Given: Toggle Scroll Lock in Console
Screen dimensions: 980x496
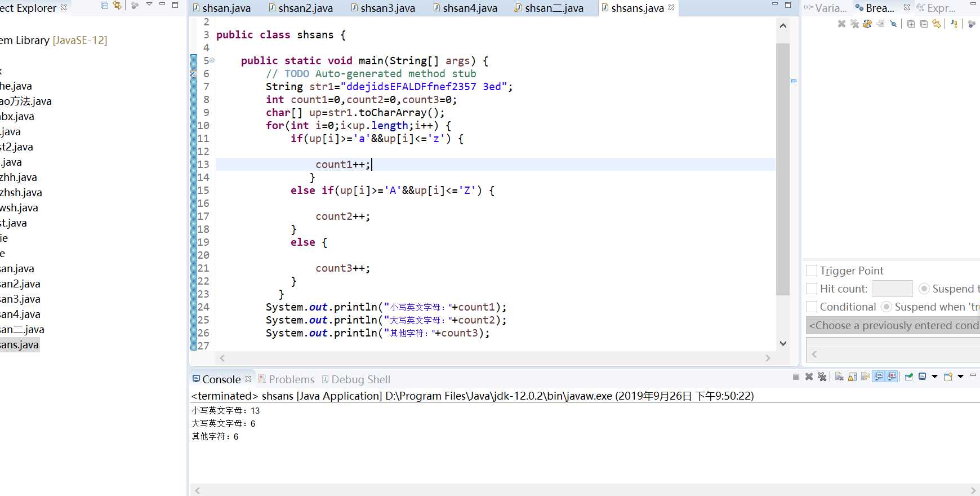Looking at the screenshot, I should 852,377.
